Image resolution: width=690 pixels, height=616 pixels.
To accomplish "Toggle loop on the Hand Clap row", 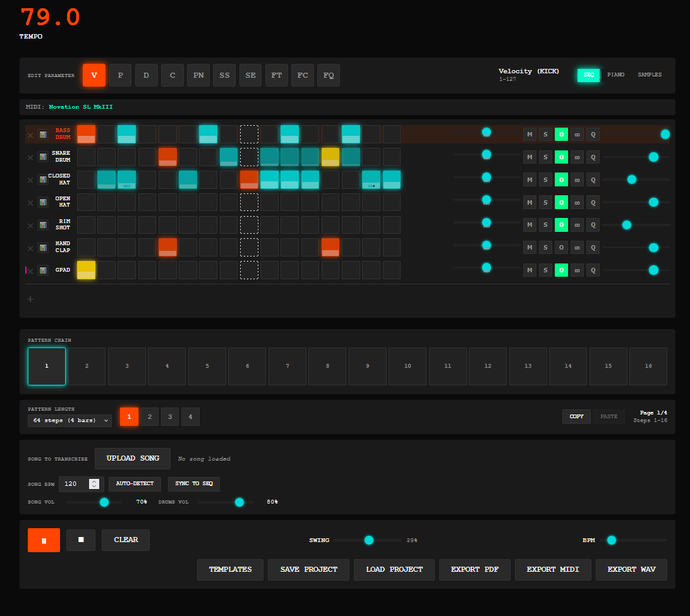I will click(x=577, y=247).
